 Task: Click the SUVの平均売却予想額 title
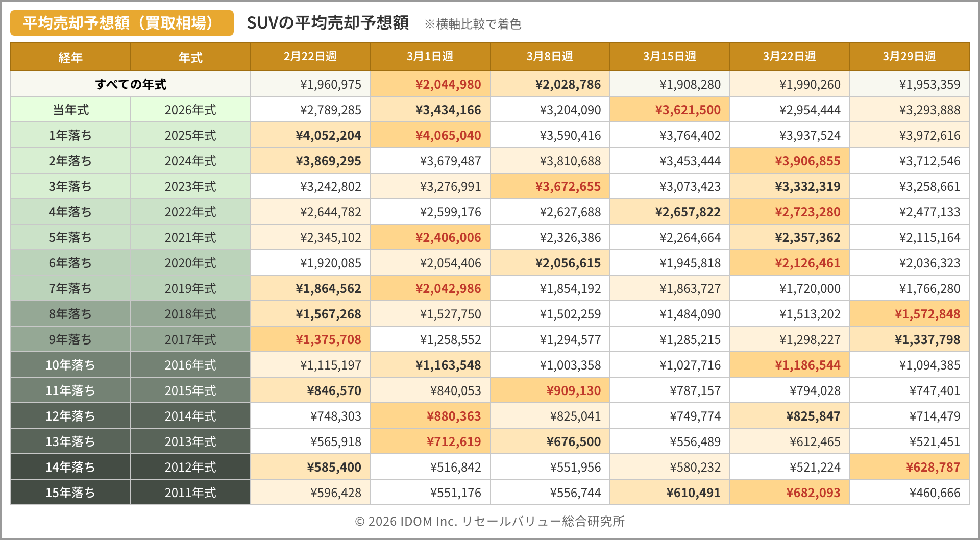(327, 23)
